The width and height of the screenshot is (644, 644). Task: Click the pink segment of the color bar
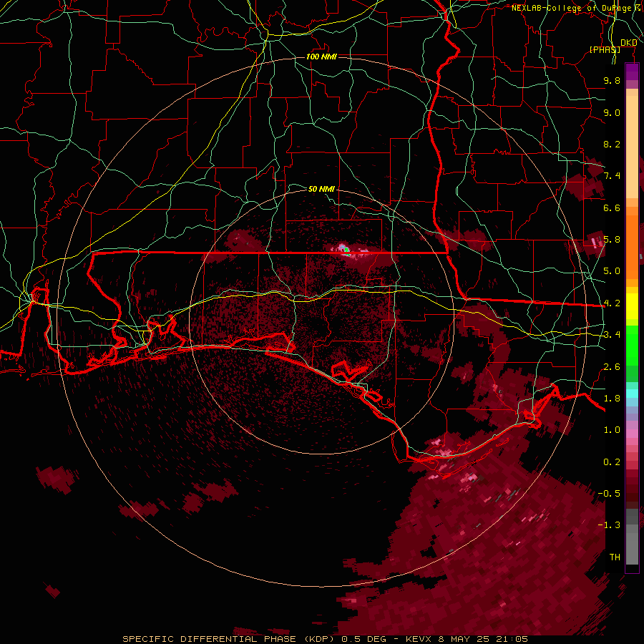tap(632, 434)
